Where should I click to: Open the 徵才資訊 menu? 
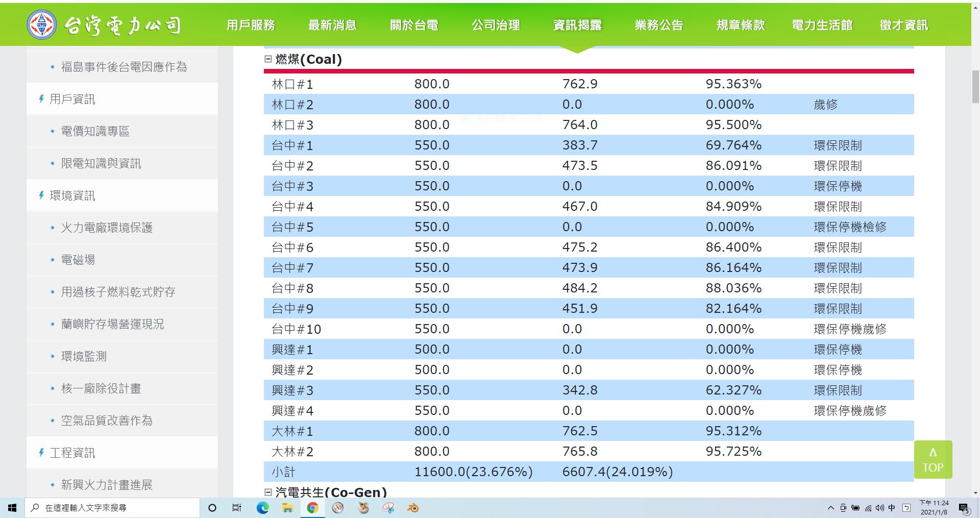[x=904, y=25]
